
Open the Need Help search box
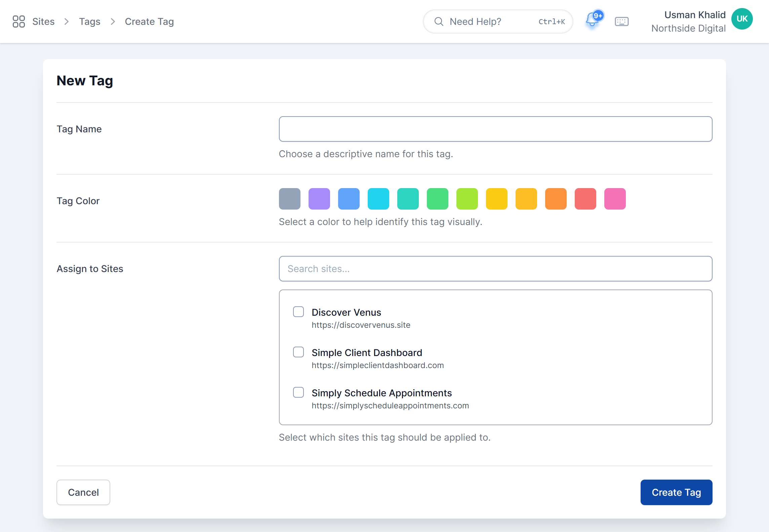(x=498, y=21)
